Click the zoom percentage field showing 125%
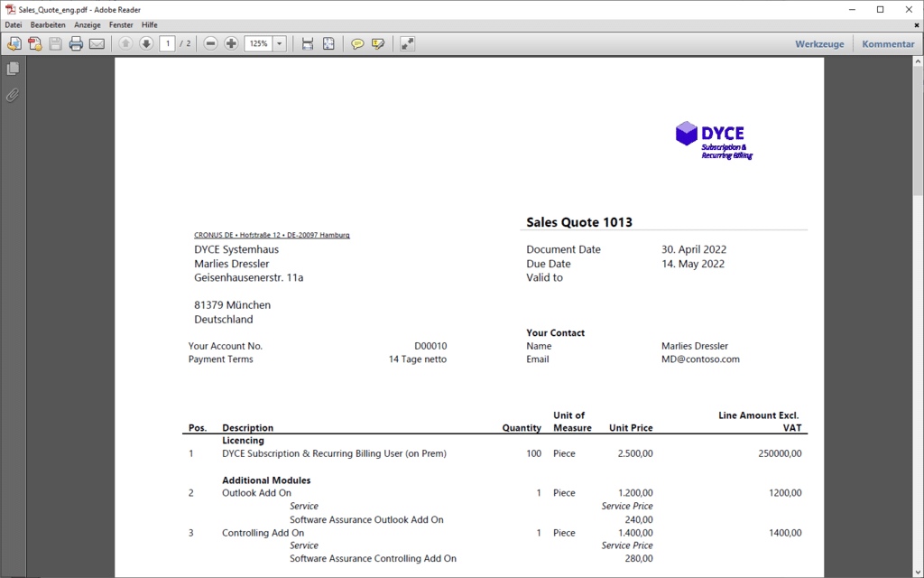The image size is (924, 578). pyautogui.click(x=258, y=43)
